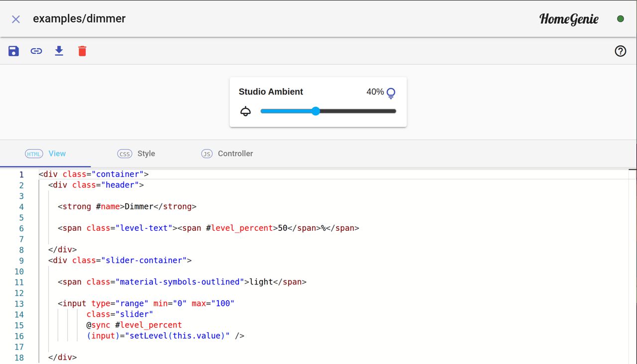Click the HomeGenie logo
Image resolution: width=637 pixels, height=364 pixels.
pos(569,19)
